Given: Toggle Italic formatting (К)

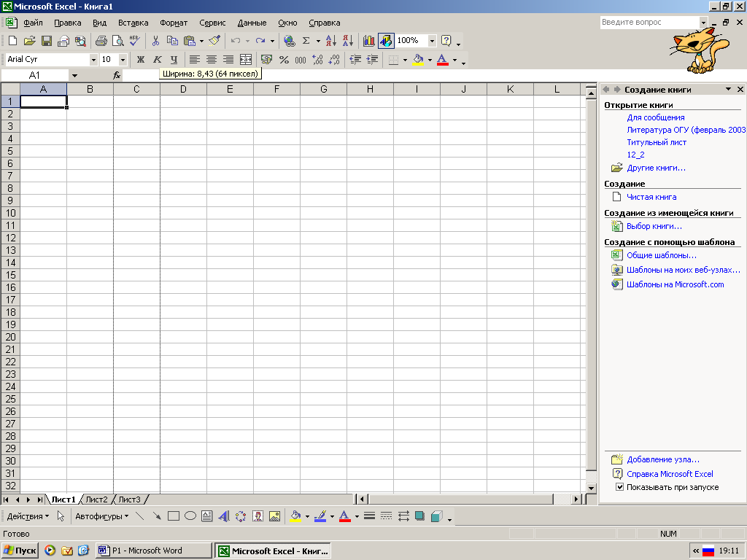Looking at the screenshot, I should coord(158,60).
